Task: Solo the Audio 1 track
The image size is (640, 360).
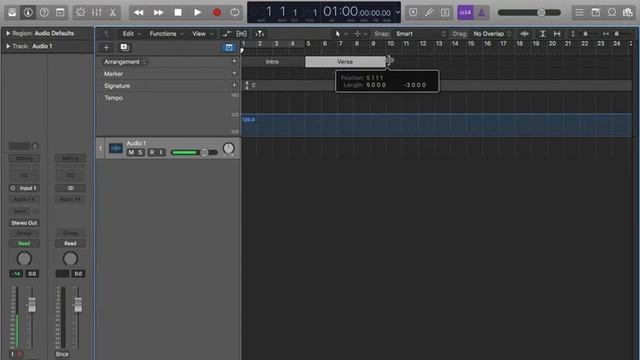Action: point(140,152)
